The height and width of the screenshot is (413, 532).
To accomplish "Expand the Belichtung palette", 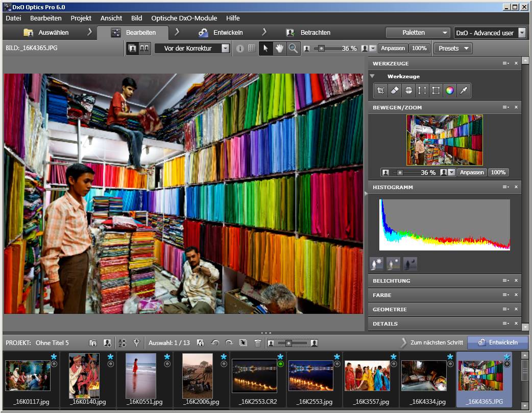I will [x=392, y=281].
